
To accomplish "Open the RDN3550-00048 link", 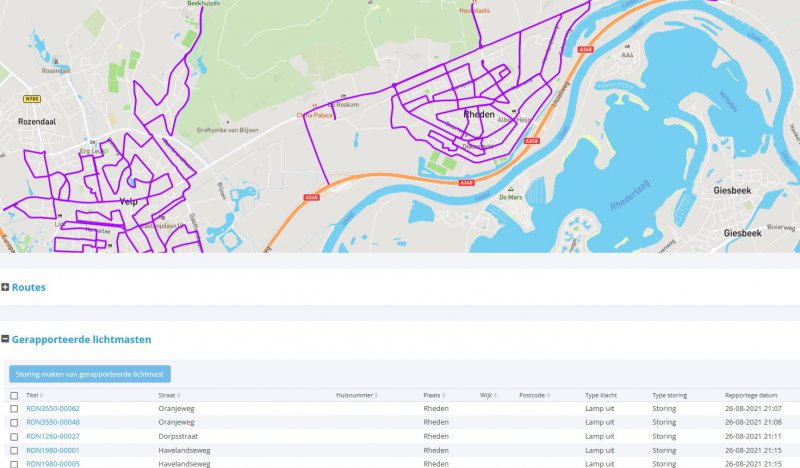I will tap(53, 422).
